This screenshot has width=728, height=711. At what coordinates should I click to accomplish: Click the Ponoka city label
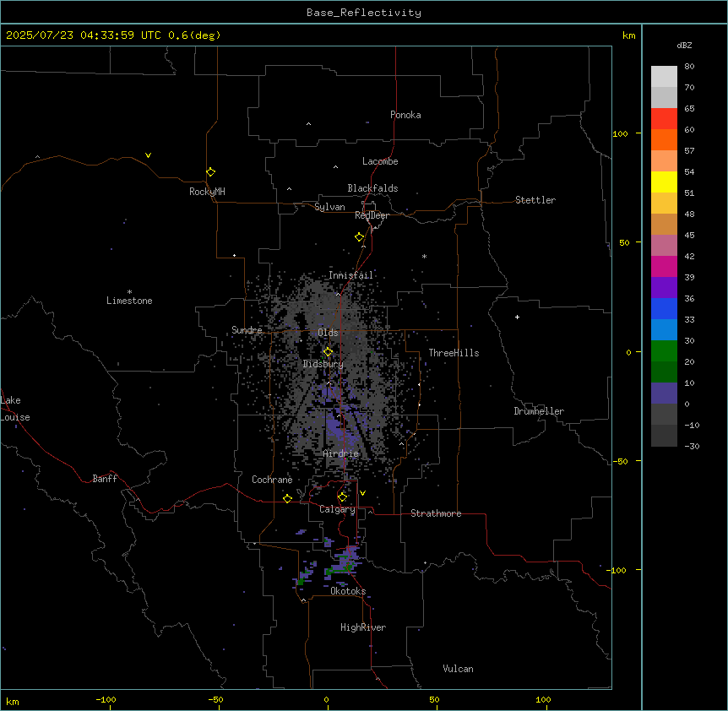405,115
